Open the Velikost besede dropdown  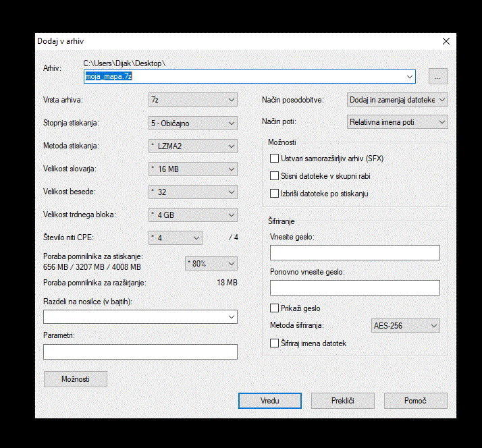pos(193,192)
